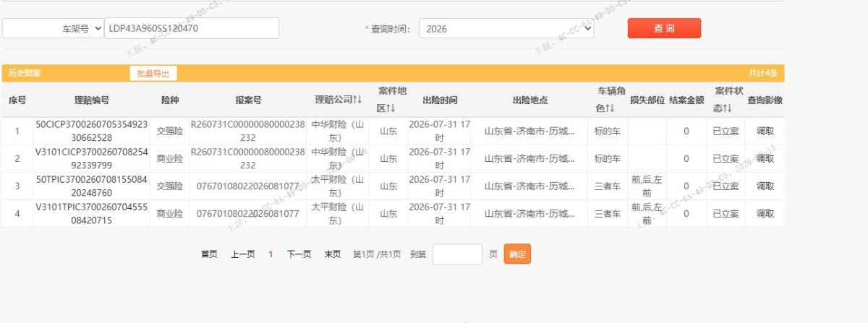Open the 车架号 search type dropdown
Image resolution: width=868 pixels, height=323 pixels.
point(53,29)
